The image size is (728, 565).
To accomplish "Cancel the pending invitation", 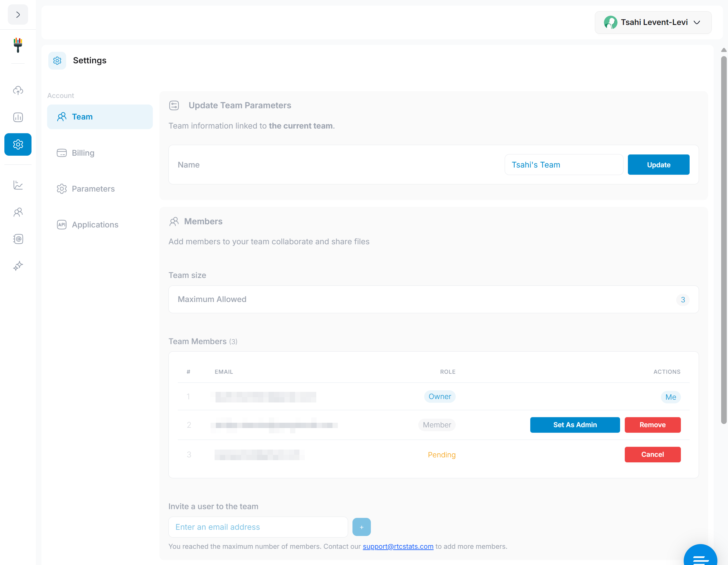I will click(652, 454).
